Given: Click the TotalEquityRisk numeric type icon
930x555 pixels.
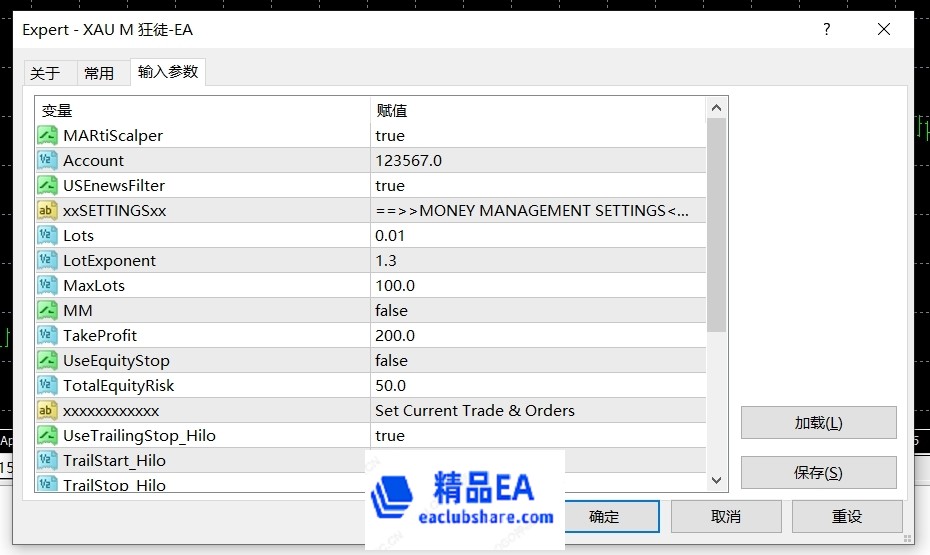Looking at the screenshot, I should (x=47, y=385).
